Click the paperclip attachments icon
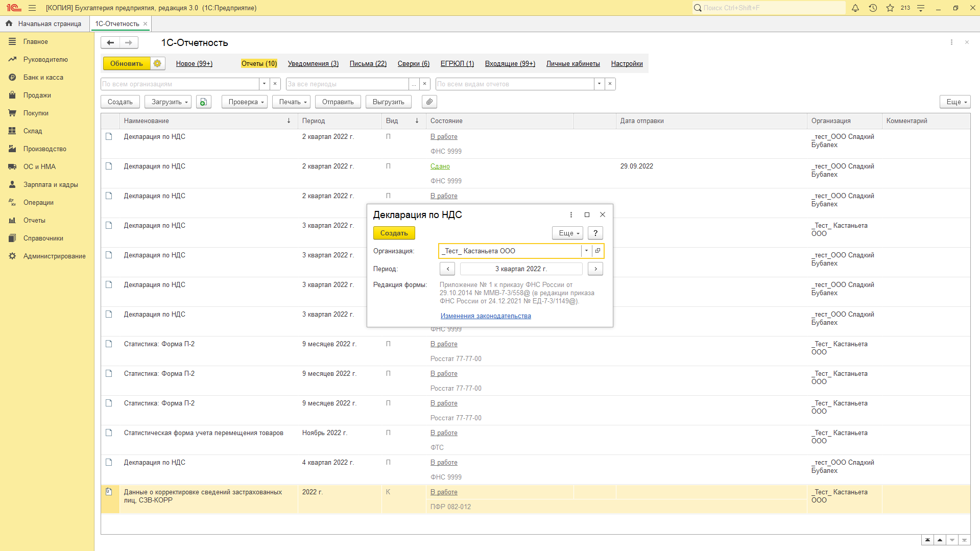The image size is (980, 551). [429, 102]
